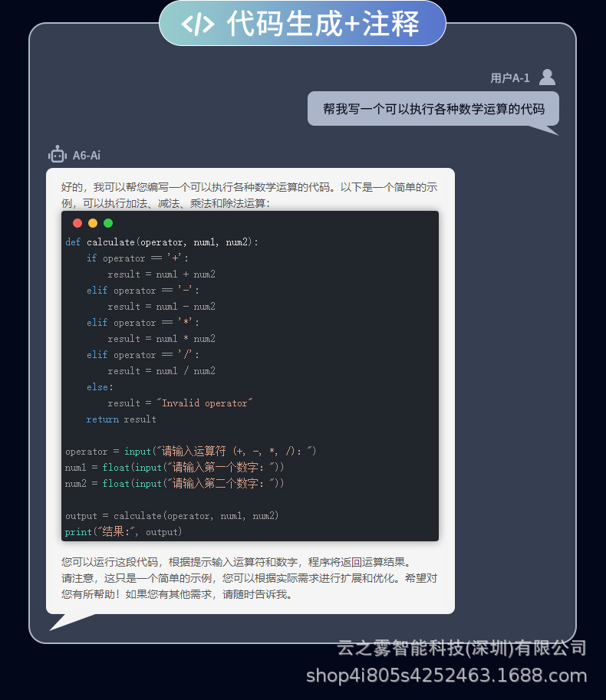Click the closing paragraph starting 您可以运行
The image size is (606, 700).
[249, 578]
